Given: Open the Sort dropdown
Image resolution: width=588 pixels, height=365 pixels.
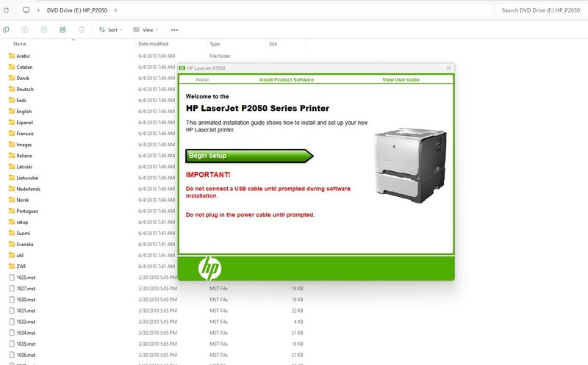Looking at the screenshot, I should tap(110, 29).
